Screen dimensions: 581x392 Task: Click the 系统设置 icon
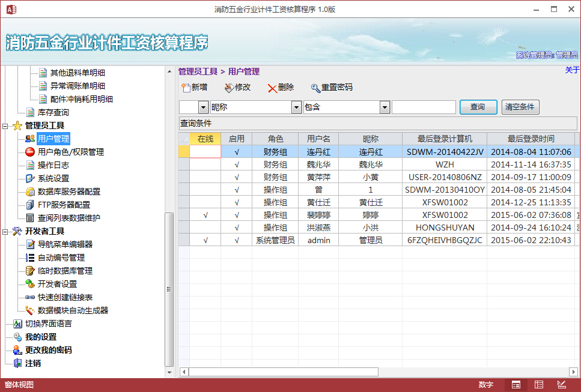(30, 178)
